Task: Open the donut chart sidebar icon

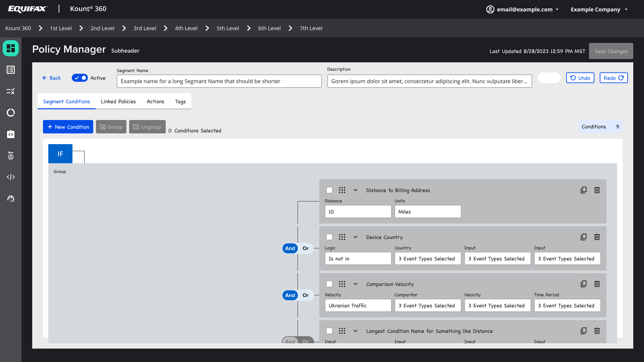Action: pyautogui.click(x=11, y=113)
